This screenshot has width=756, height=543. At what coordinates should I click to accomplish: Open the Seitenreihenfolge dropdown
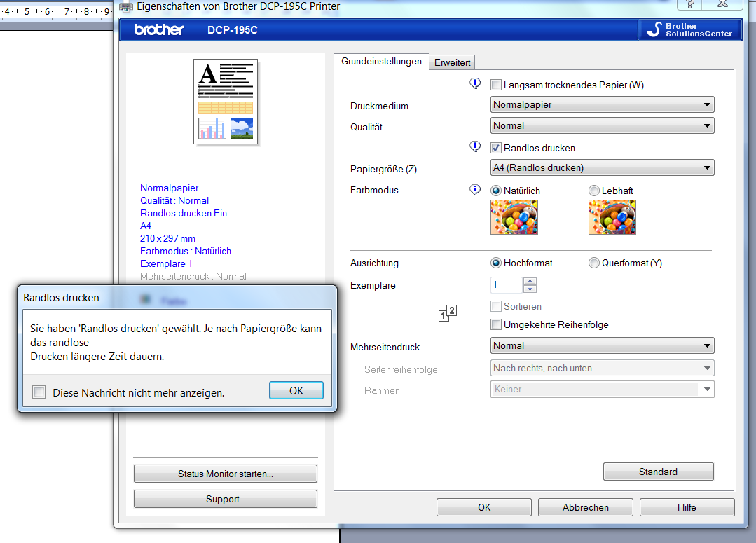coord(602,368)
